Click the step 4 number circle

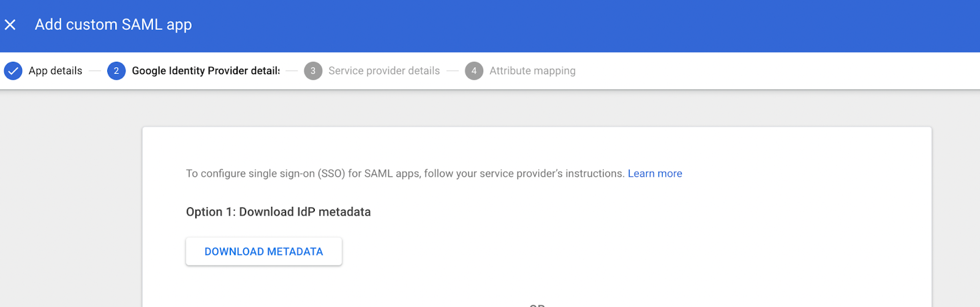click(474, 71)
